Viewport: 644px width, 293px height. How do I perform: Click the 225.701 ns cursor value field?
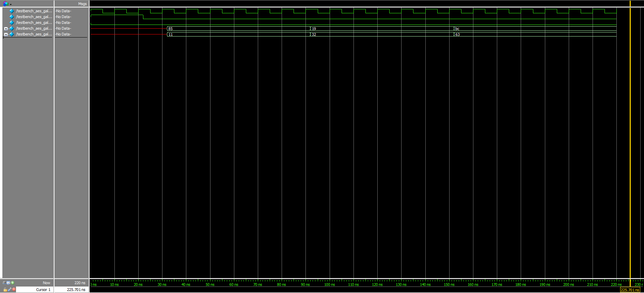pos(76,290)
